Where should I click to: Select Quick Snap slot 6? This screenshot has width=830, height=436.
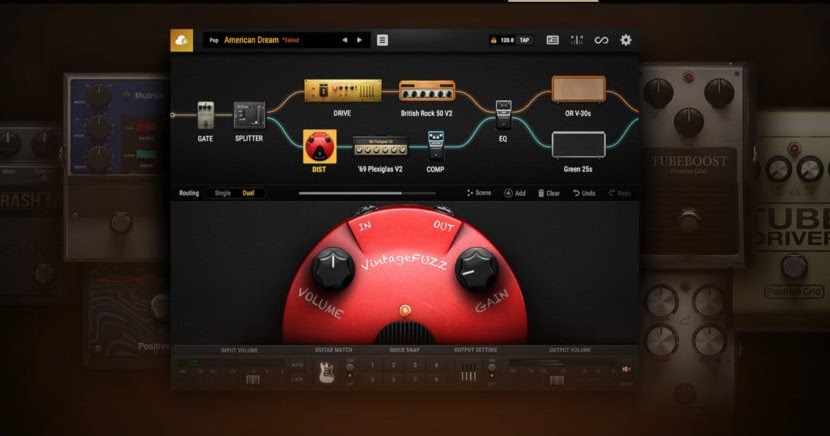(x=393, y=379)
